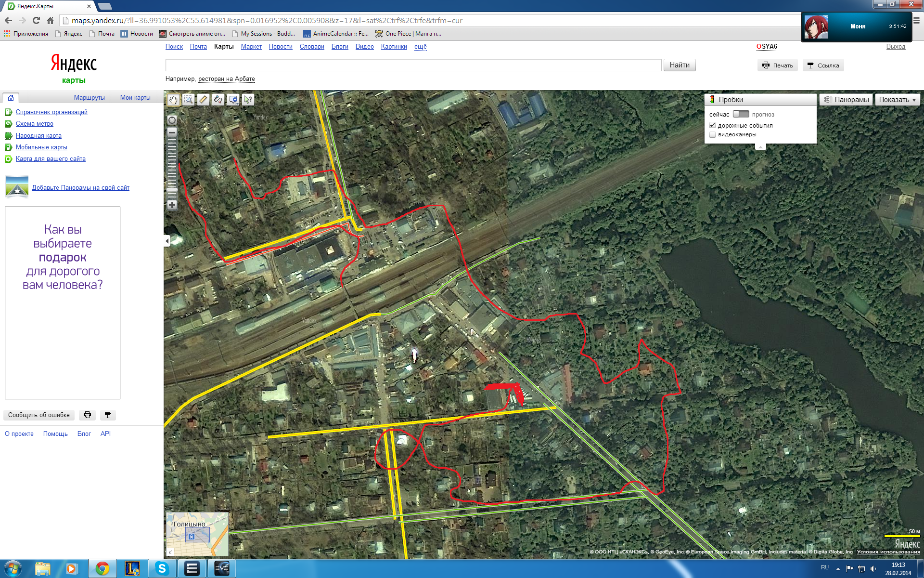This screenshot has height=578, width=924.
Task: Open the Почта service link
Action: (198, 46)
